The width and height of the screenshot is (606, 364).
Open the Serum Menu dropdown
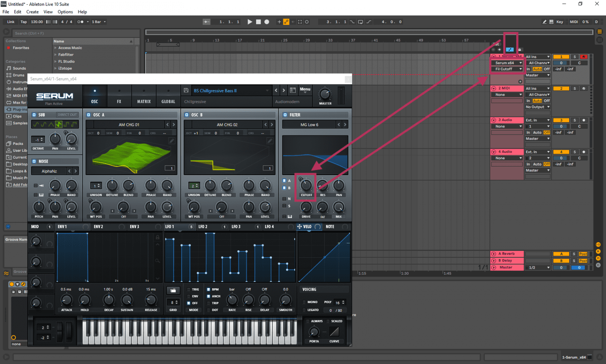coord(305,90)
